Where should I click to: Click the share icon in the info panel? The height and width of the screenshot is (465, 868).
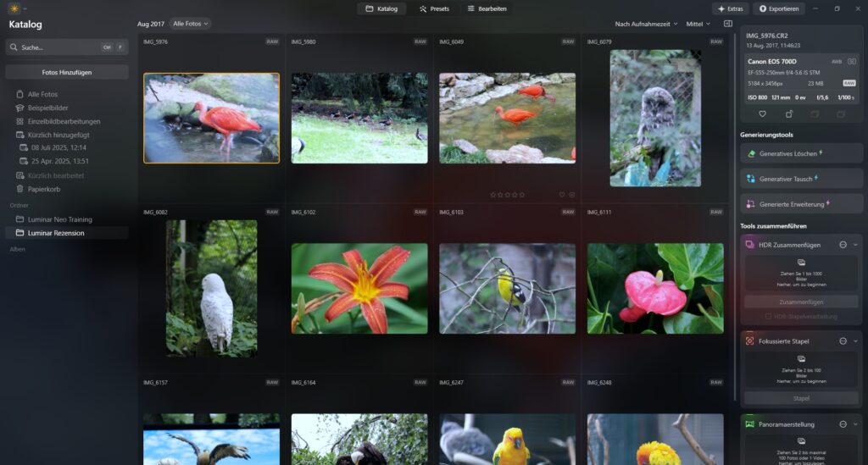789,113
